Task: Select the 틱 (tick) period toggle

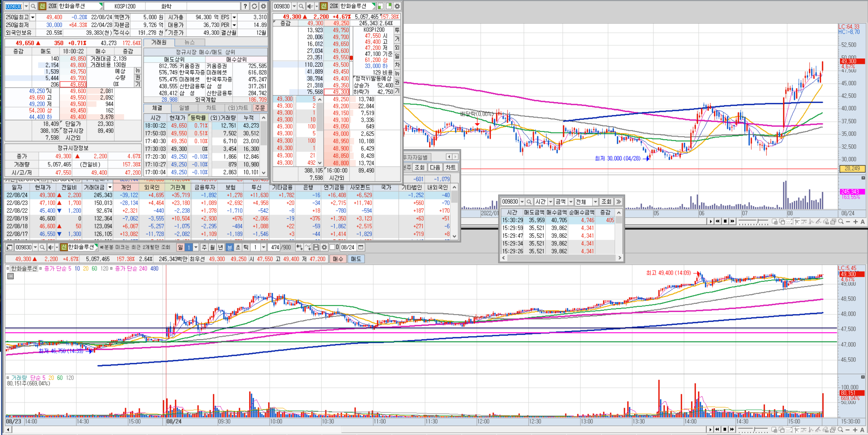Action: (246, 247)
